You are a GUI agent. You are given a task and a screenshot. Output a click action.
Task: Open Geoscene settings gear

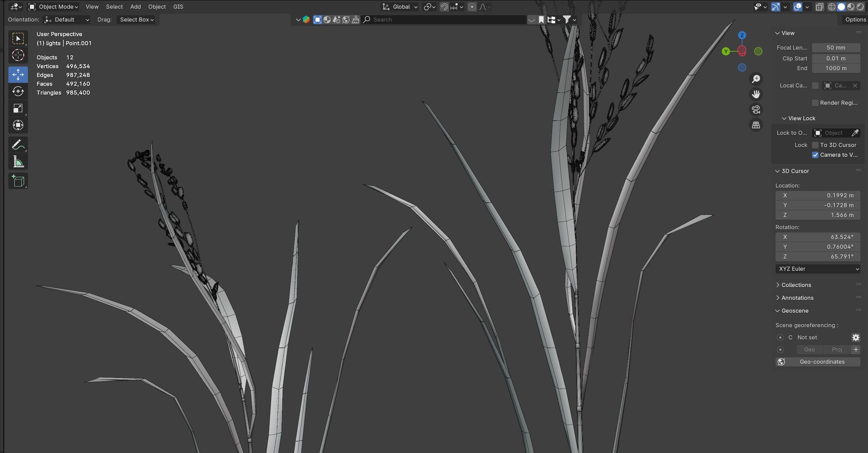[855, 338]
